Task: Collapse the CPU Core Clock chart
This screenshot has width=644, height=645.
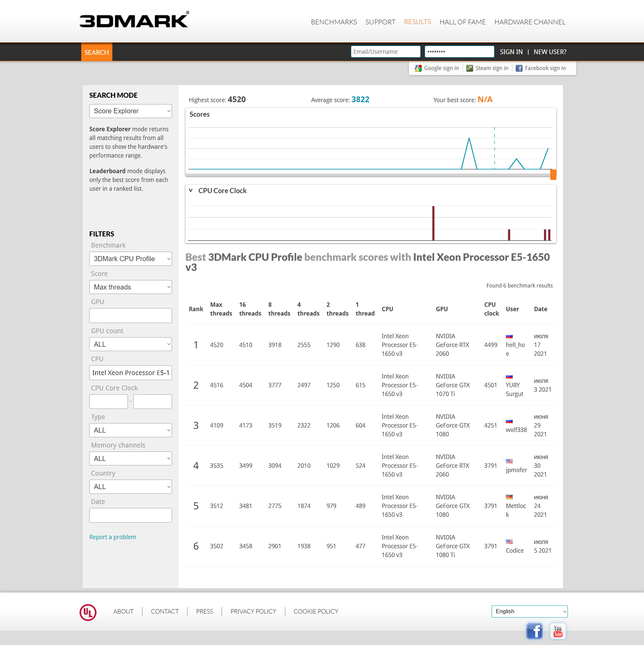Action: point(191,190)
